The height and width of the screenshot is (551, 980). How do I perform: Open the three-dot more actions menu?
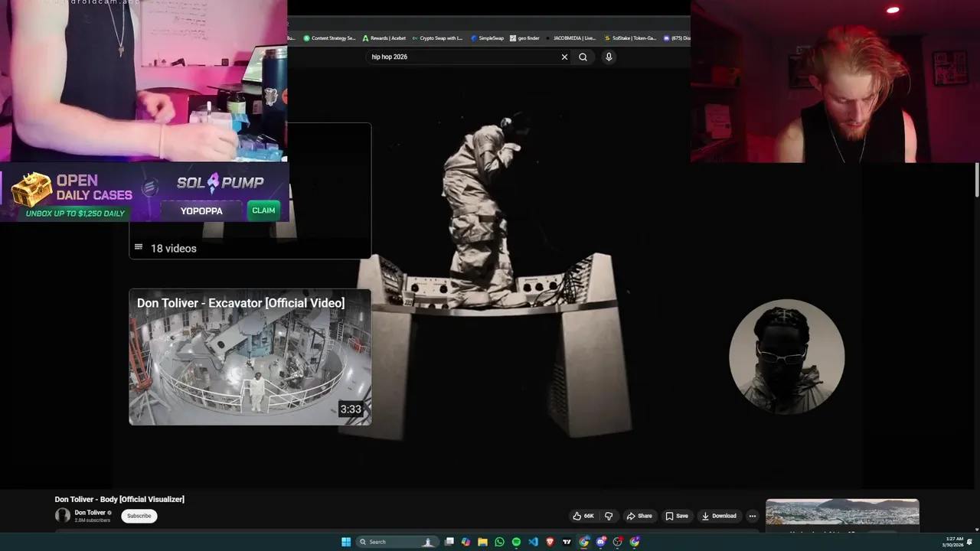752,516
